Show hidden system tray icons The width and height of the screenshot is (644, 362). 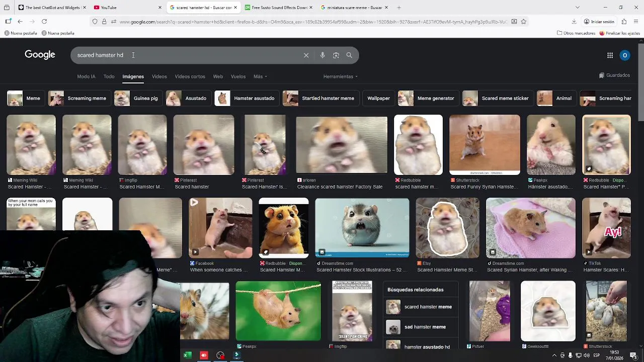(554, 355)
